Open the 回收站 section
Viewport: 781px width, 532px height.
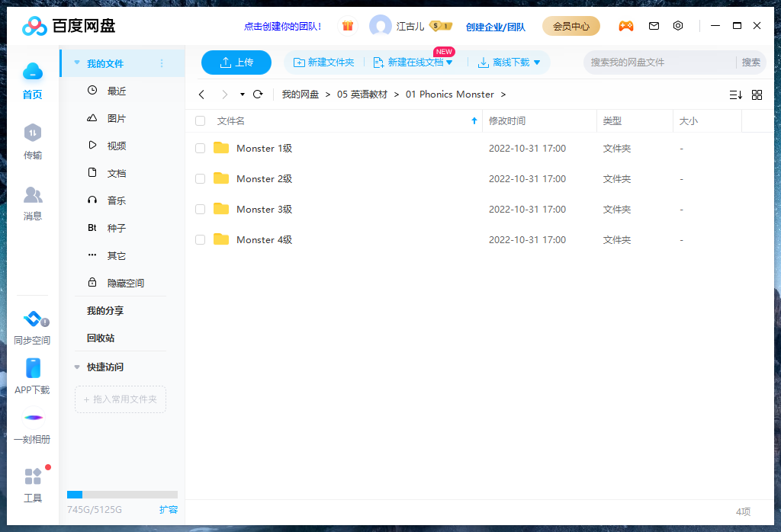point(100,338)
